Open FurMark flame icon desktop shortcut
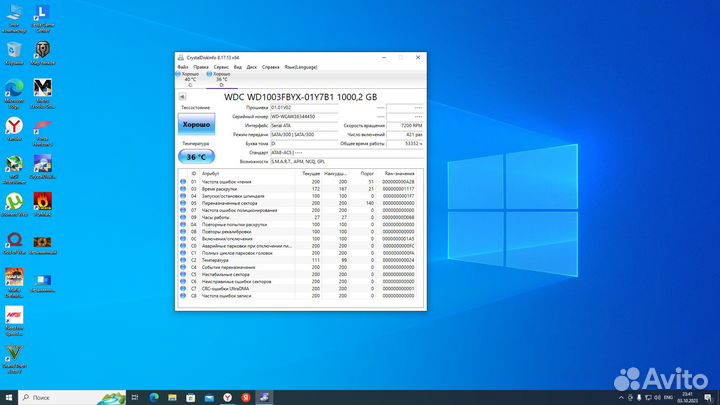Screen dimensions: 720x405 point(42,205)
